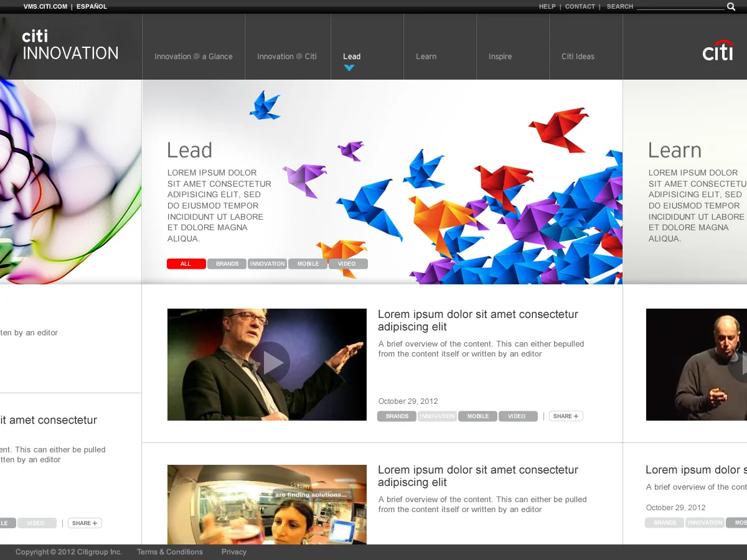Open the Learn panel video of bald man
Viewport: 747px width, 560px height.
click(697, 365)
